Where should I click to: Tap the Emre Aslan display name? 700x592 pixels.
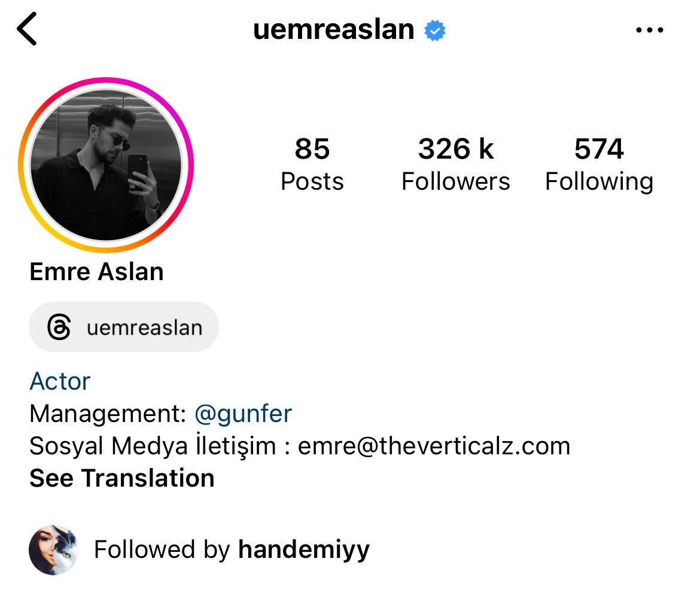96,272
